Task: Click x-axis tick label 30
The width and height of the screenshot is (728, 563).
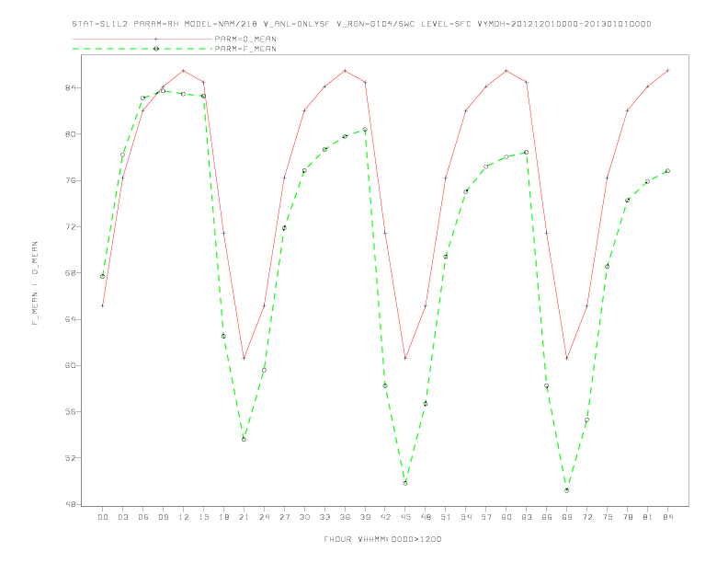Action: click(x=304, y=517)
